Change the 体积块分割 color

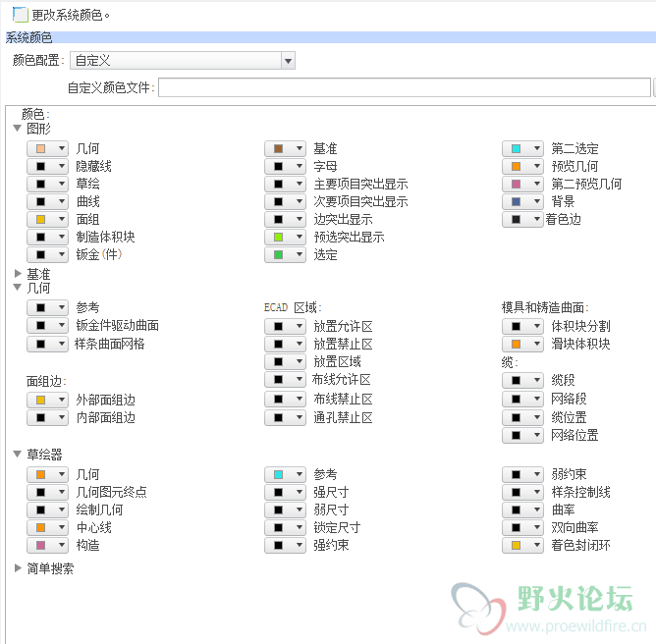tap(523, 326)
